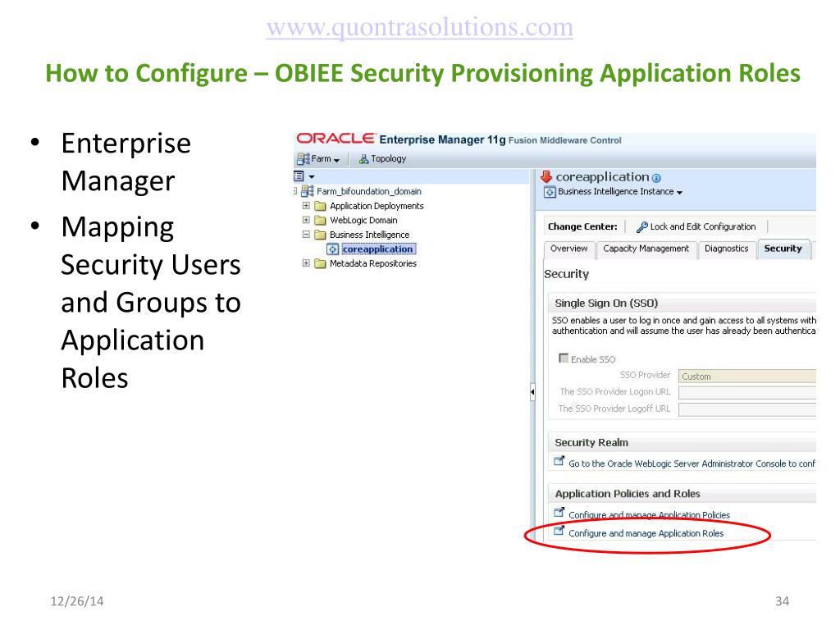Click the WebLogic Domain folder icon

click(x=321, y=220)
